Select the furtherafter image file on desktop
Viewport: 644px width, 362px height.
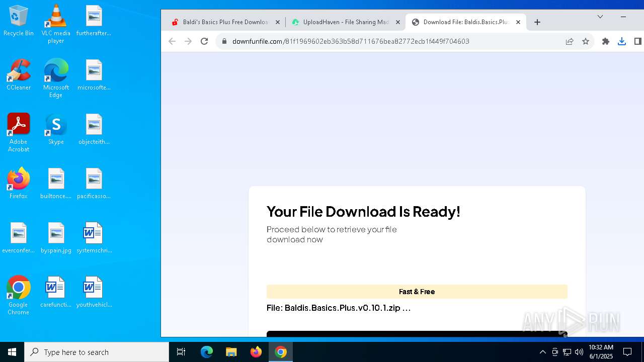coord(94,21)
